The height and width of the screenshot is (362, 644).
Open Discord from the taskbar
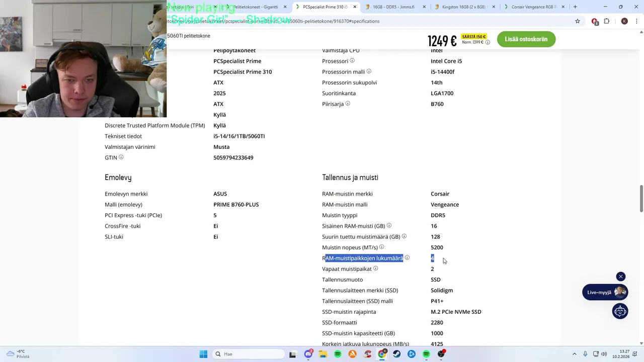pyautogui.click(x=308, y=354)
